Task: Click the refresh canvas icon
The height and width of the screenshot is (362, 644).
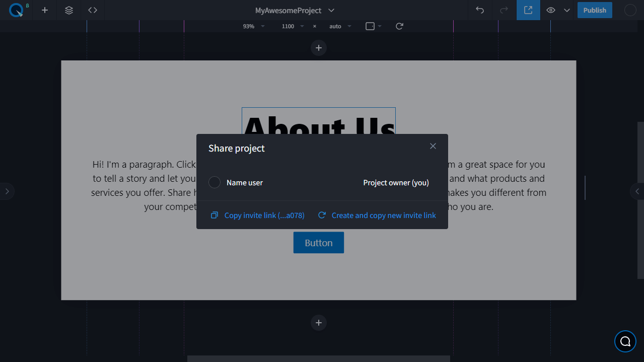Action: pos(399,26)
